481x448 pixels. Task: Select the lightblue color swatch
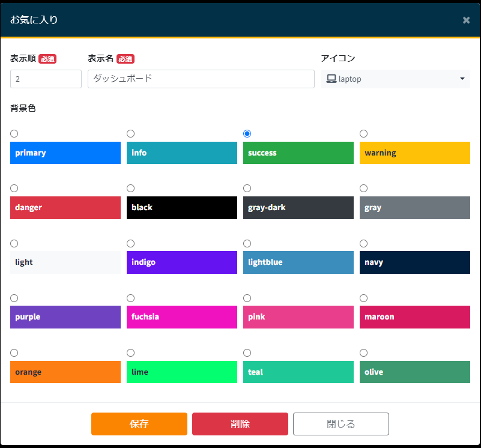pyautogui.click(x=298, y=262)
